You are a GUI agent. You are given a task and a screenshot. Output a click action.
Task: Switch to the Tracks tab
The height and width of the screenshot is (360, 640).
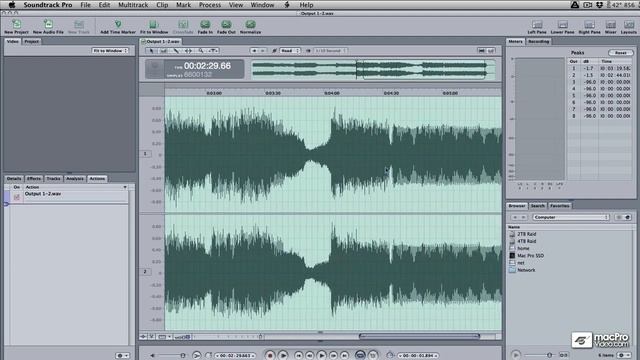coord(53,178)
